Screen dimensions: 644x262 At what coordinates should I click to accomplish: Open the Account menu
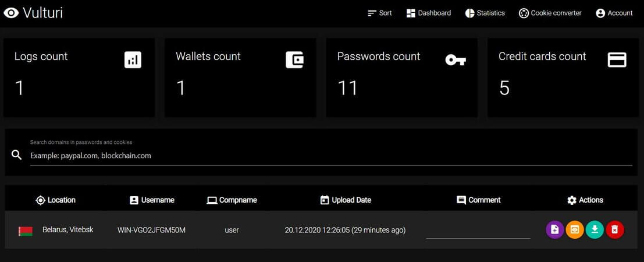[x=614, y=13]
